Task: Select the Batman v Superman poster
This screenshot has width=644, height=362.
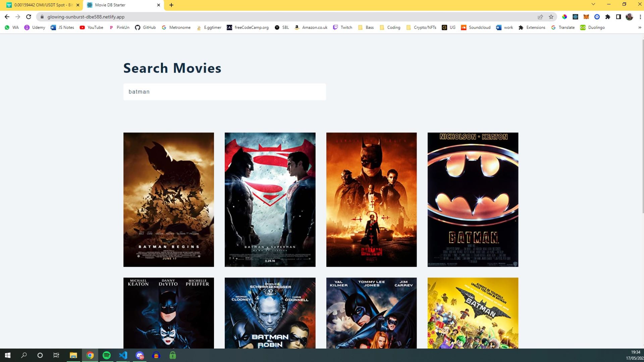Action: [270, 200]
